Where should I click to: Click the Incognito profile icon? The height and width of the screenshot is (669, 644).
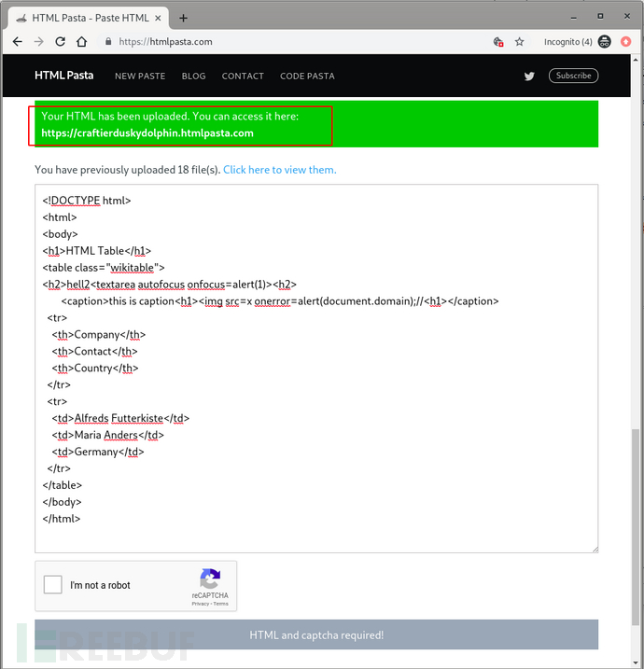[604, 41]
